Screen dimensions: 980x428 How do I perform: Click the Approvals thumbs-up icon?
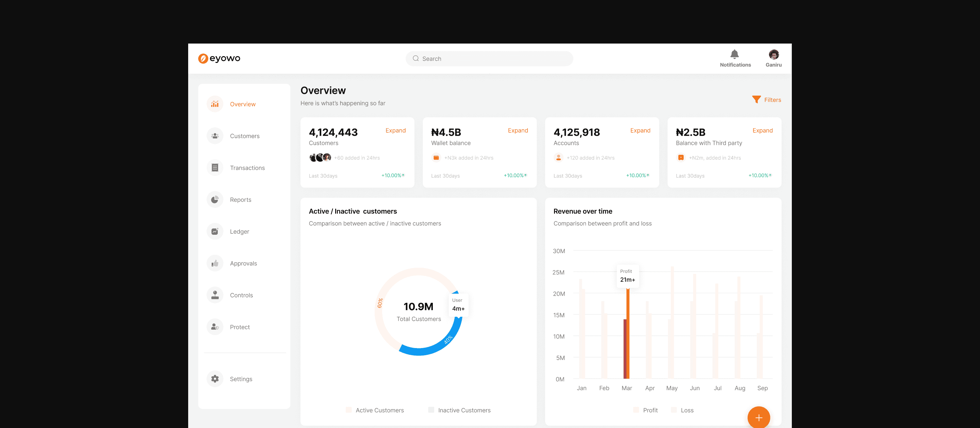(215, 263)
